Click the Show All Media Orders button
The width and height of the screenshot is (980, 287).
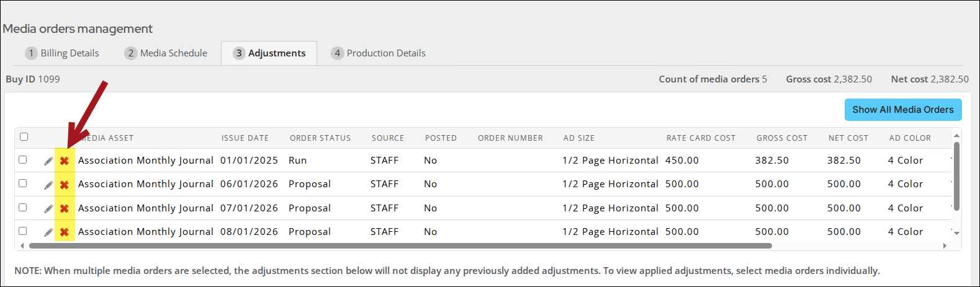[903, 110]
